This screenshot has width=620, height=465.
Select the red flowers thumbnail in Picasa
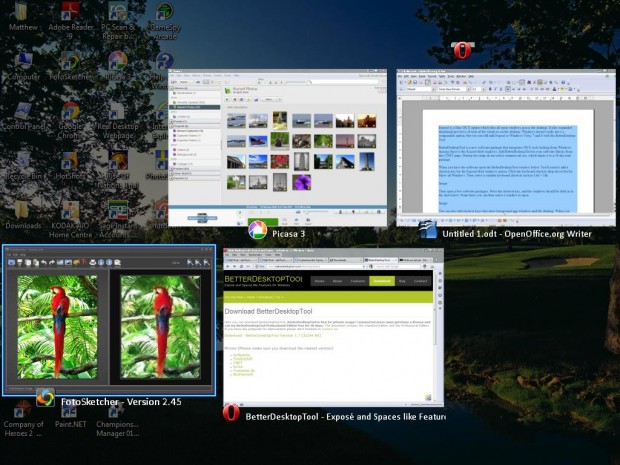280,162
